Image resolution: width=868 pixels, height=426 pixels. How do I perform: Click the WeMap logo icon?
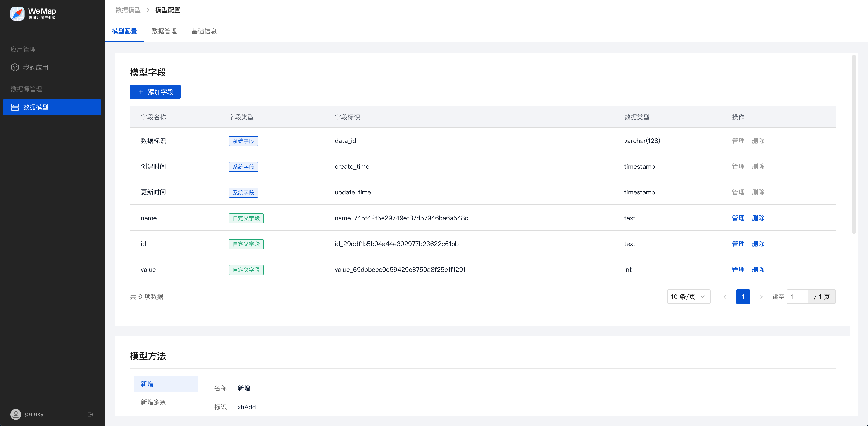click(17, 14)
